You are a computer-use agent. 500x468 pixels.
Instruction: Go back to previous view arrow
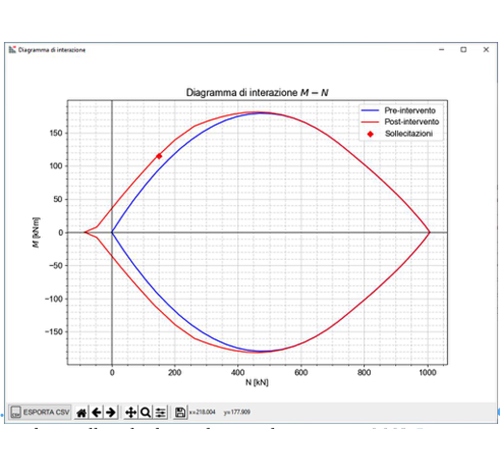[x=96, y=413]
